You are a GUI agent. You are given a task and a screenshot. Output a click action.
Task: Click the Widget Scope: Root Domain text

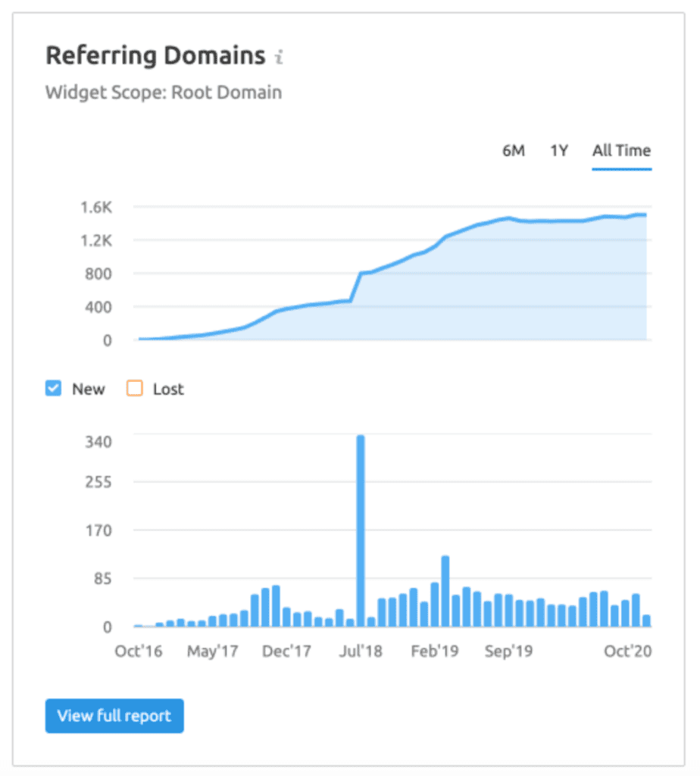tap(164, 92)
